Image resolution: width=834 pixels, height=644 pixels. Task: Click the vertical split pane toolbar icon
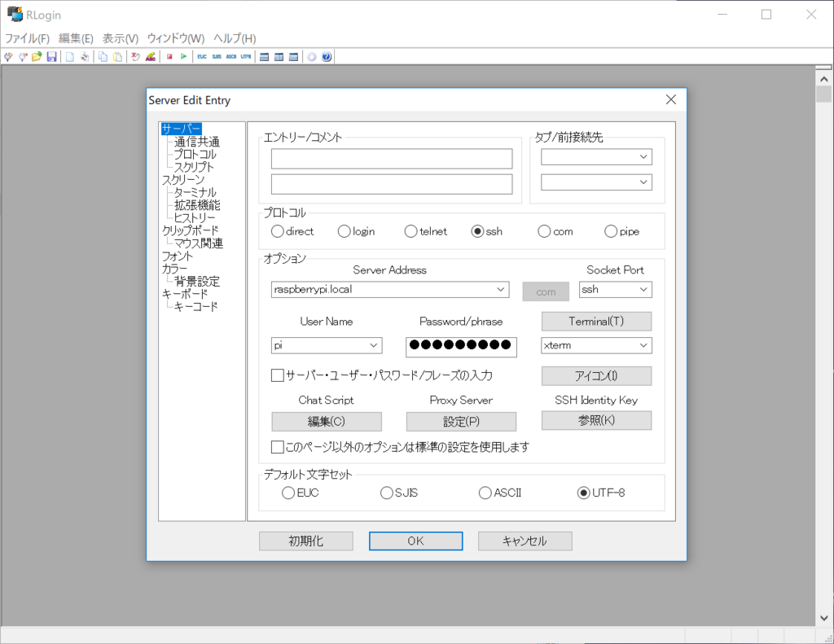point(279,57)
